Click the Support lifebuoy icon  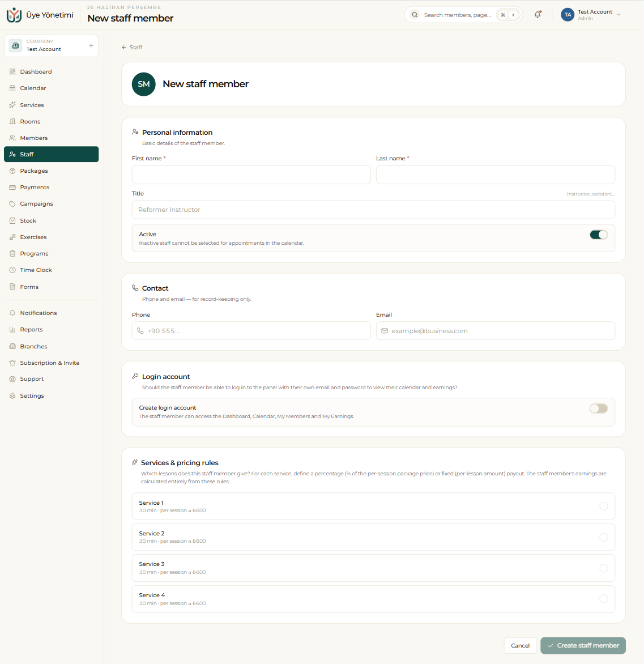coord(12,379)
